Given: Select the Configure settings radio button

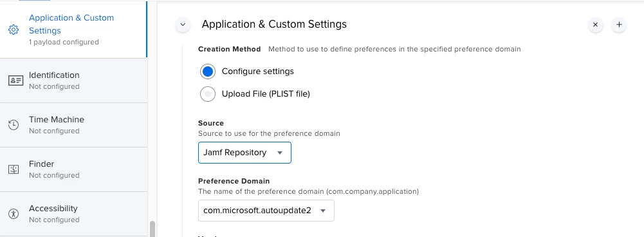Looking at the screenshot, I should (x=208, y=71).
